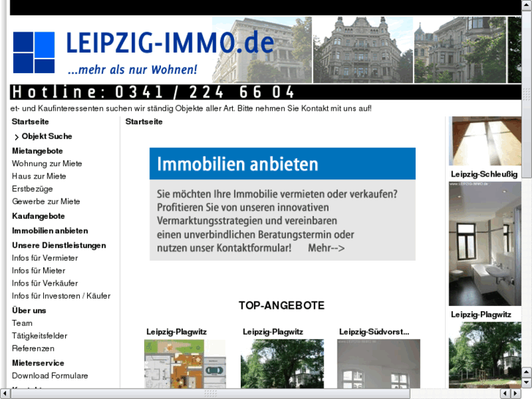Viewport: 532px width, 399px height.
Task: Click the LEIPZIG-IMMO.de title text
Action: (170, 42)
